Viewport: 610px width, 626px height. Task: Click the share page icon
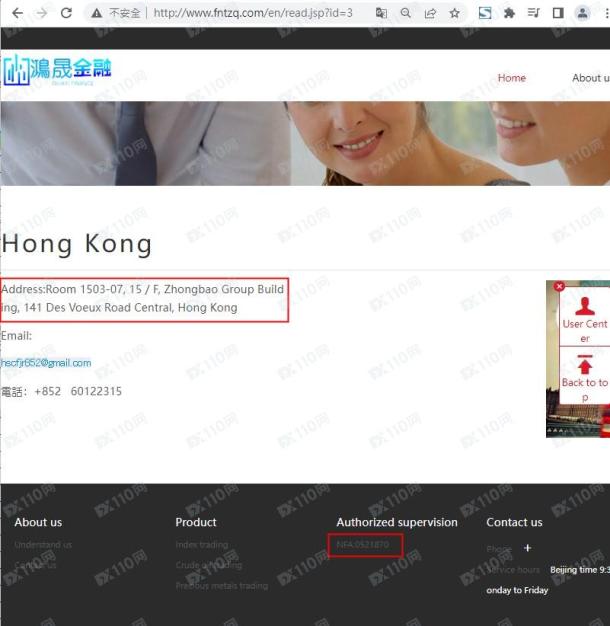(430, 14)
